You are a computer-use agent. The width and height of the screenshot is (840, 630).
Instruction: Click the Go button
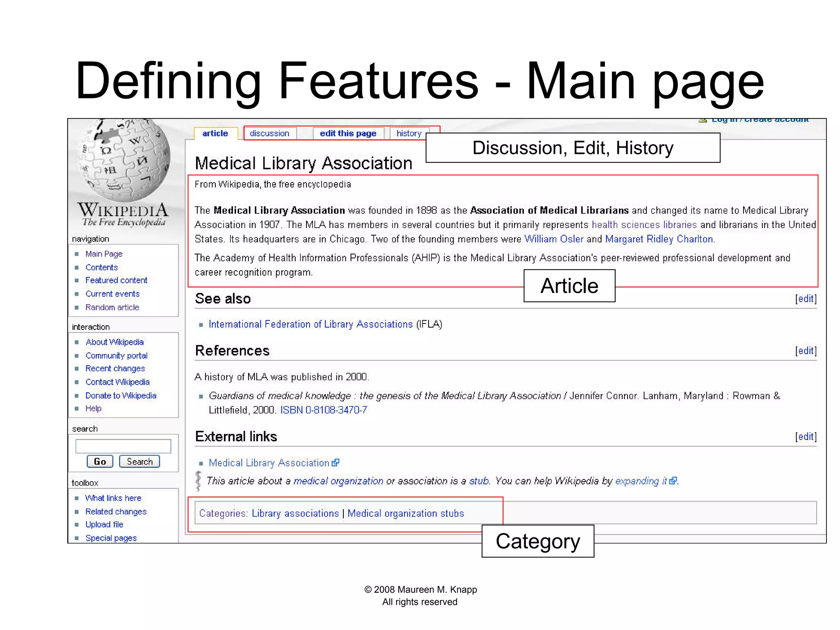(x=100, y=461)
